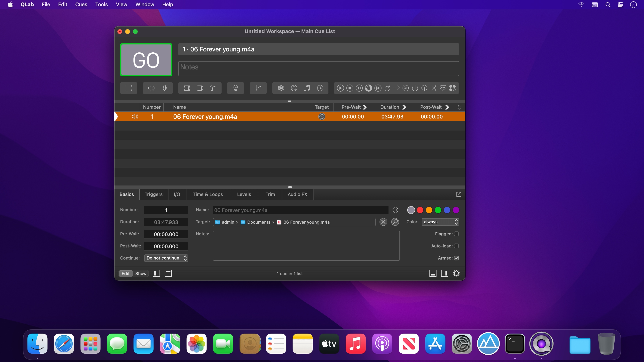Add a Video cue from toolbar
Viewport: 644px width, 362px height.
[187, 88]
